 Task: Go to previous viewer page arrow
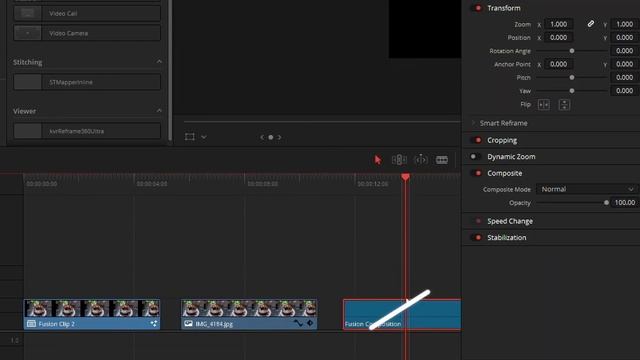(262, 138)
